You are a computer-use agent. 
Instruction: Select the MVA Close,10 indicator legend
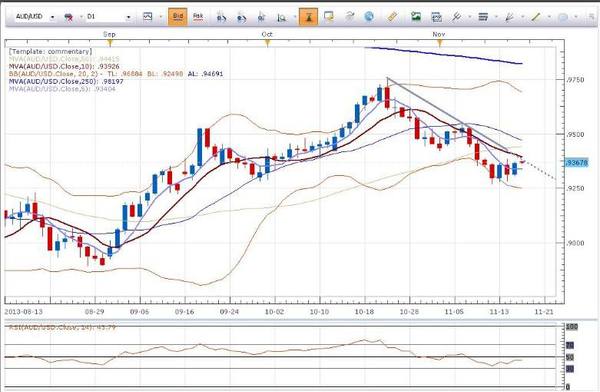[x=64, y=66]
